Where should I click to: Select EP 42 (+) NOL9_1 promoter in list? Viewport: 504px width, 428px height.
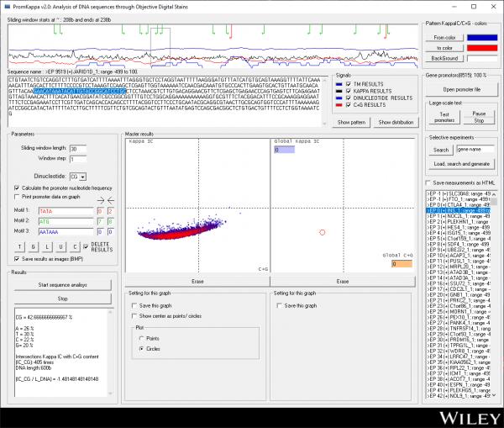click(459, 396)
